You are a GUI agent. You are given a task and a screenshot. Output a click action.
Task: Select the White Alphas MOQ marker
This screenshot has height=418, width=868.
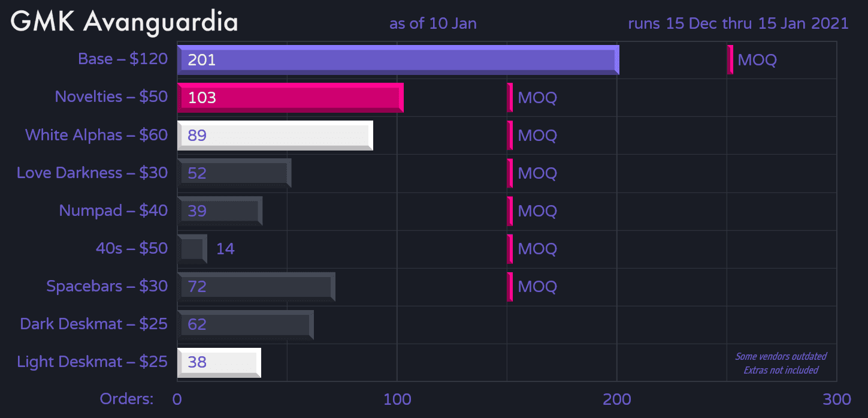(510, 136)
